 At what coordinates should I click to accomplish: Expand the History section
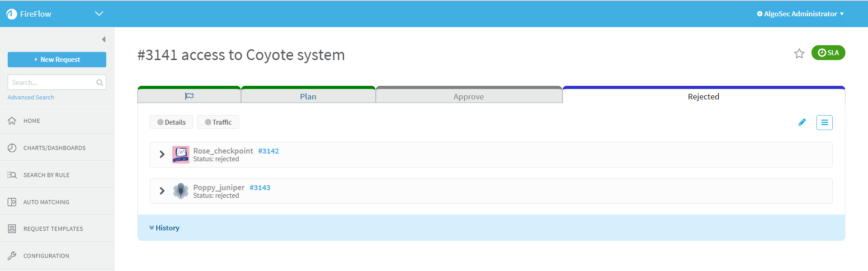(x=165, y=228)
